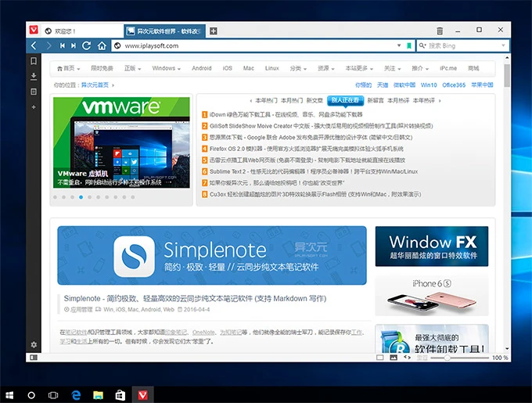Open the Office365 quick link

(x=454, y=85)
